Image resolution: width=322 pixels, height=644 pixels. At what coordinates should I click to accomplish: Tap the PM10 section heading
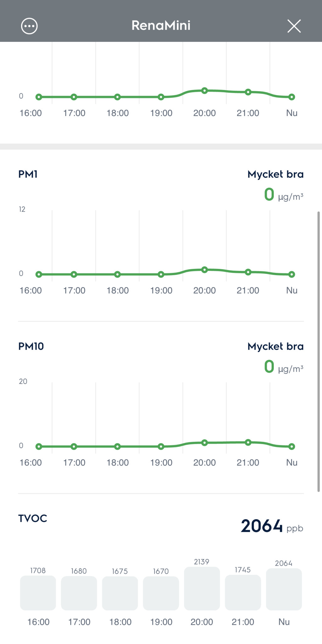pyautogui.click(x=31, y=346)
